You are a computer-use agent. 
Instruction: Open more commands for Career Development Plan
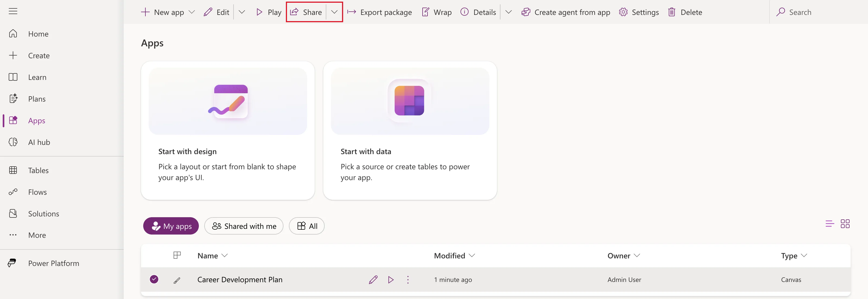click(x=408, y=280)
